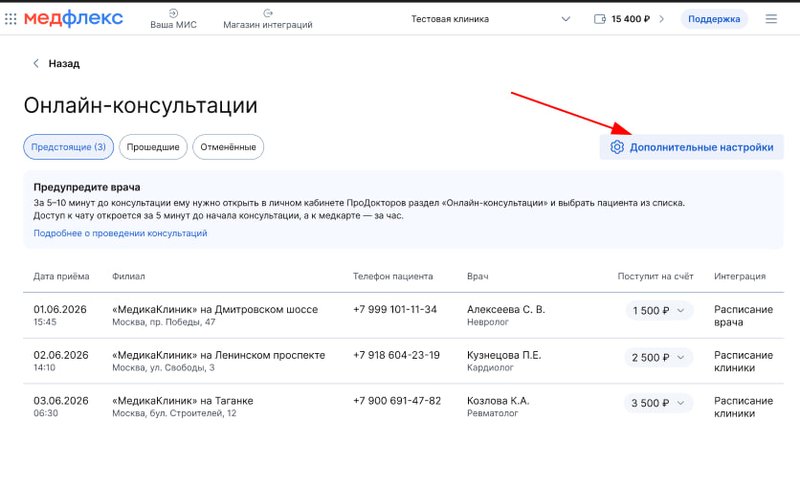Viewport: 800px width, 486px height.
Task: Open the apps grid icon
Action: (x=11, y=19)
